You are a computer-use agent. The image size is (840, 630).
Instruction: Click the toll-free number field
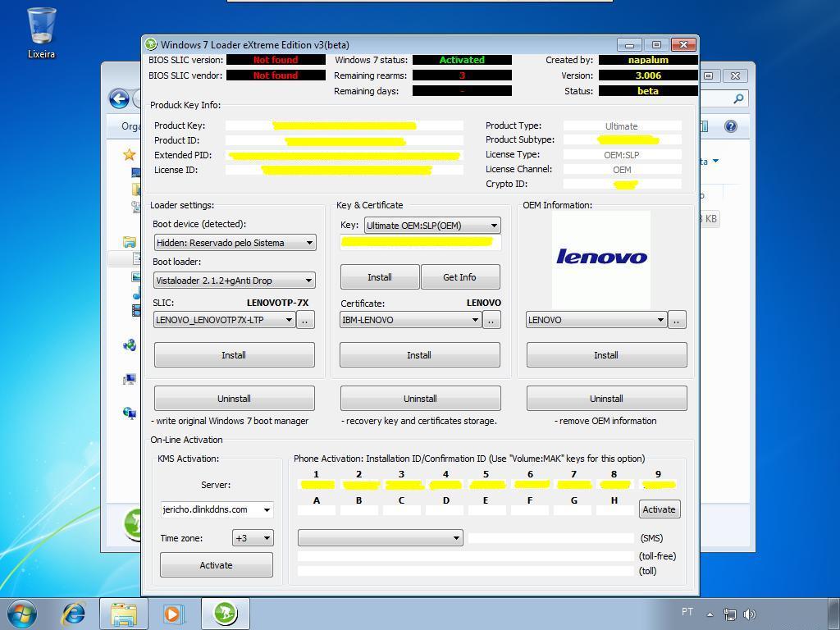[x=466, y=557]
